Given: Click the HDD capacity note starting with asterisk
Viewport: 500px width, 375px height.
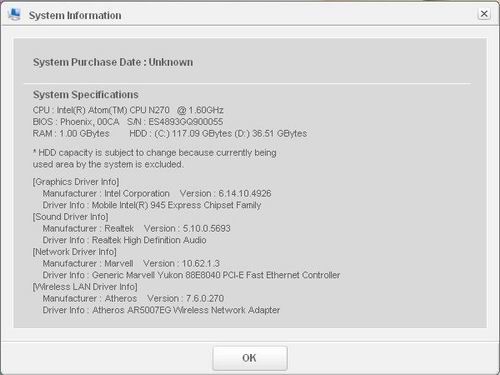Looking at the screenshot, I should point(154,153).
